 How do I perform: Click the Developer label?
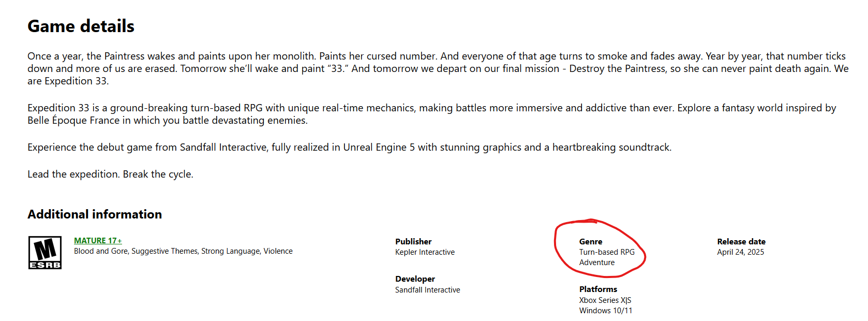coord(415,279)
